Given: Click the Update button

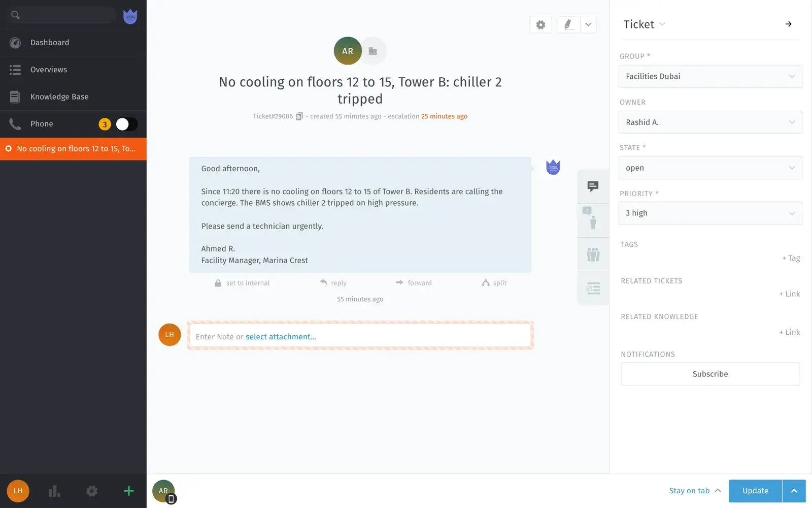Looking at the screenshot, I should point(755,491).
